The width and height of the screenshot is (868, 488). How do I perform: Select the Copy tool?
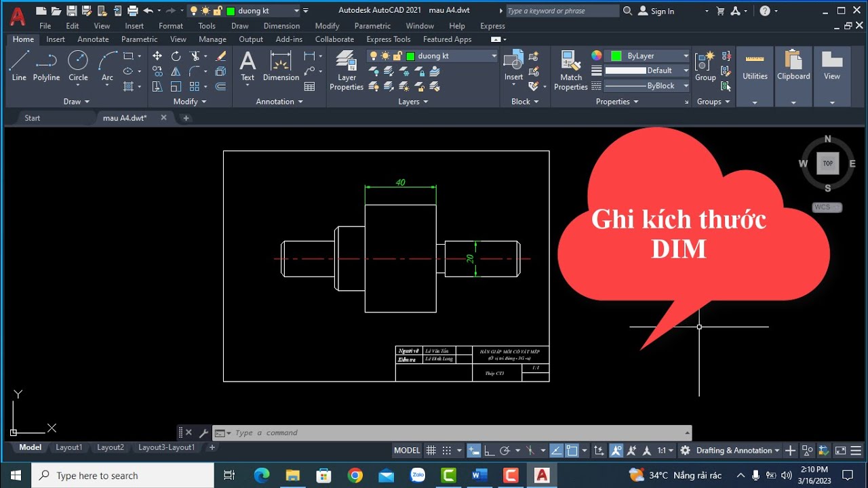coord(157,71)
